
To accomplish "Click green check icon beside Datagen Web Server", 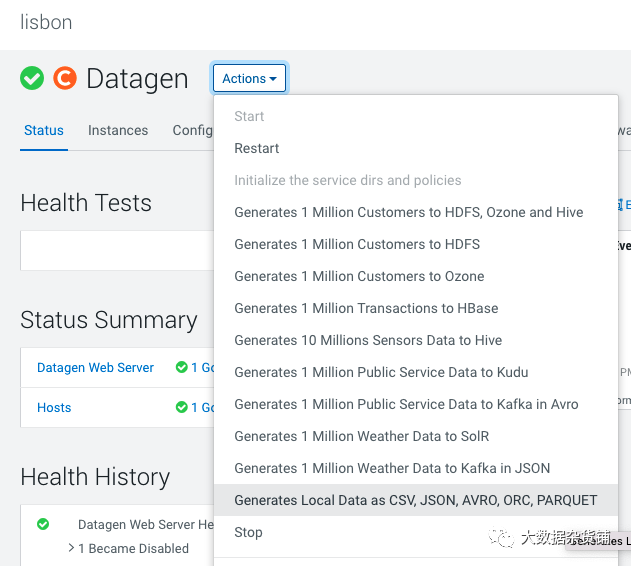I will coord(181,368).
